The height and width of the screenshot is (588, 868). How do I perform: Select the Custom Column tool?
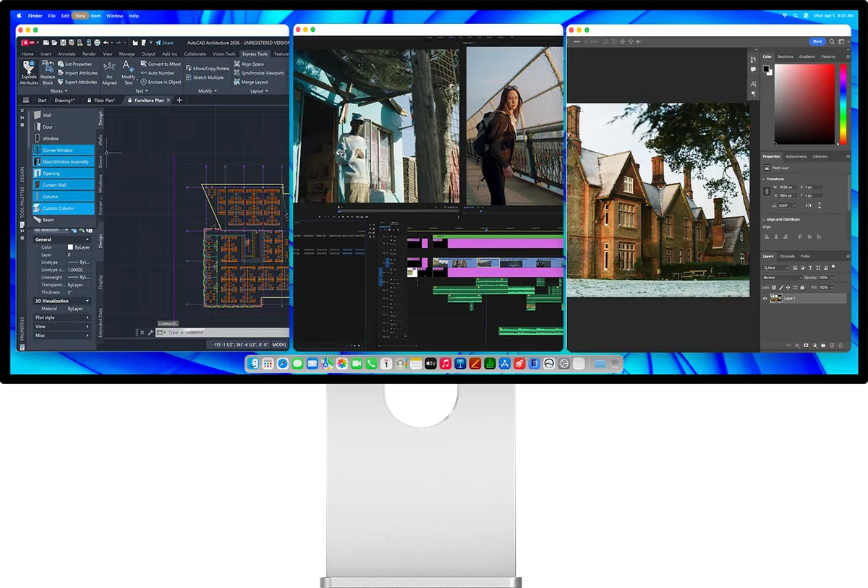[x=63, y=208]
